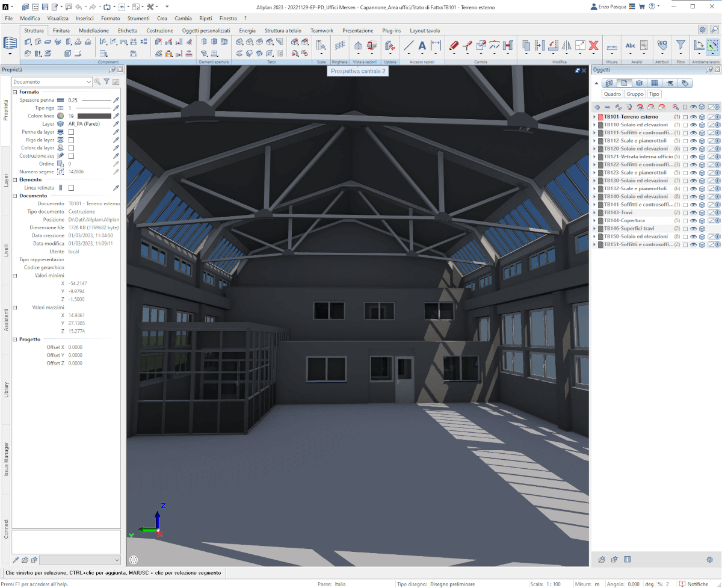The height and width of the screenshot is (588, 722).
Task: Collapse the Formato section in properties
Action: tap(14, 92)
